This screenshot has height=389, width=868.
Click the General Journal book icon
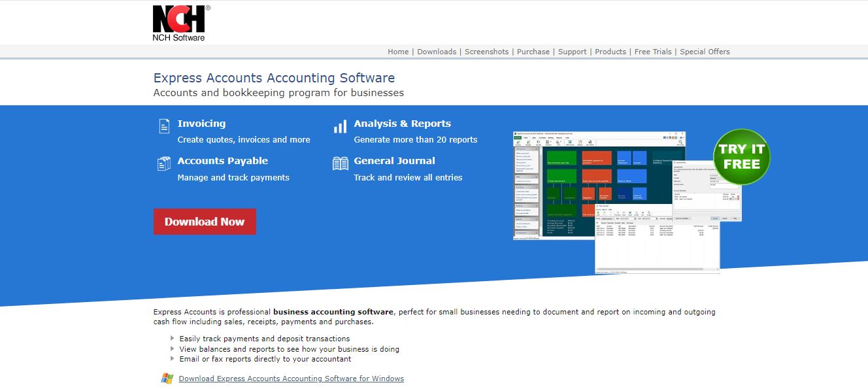tap(341, 163)
